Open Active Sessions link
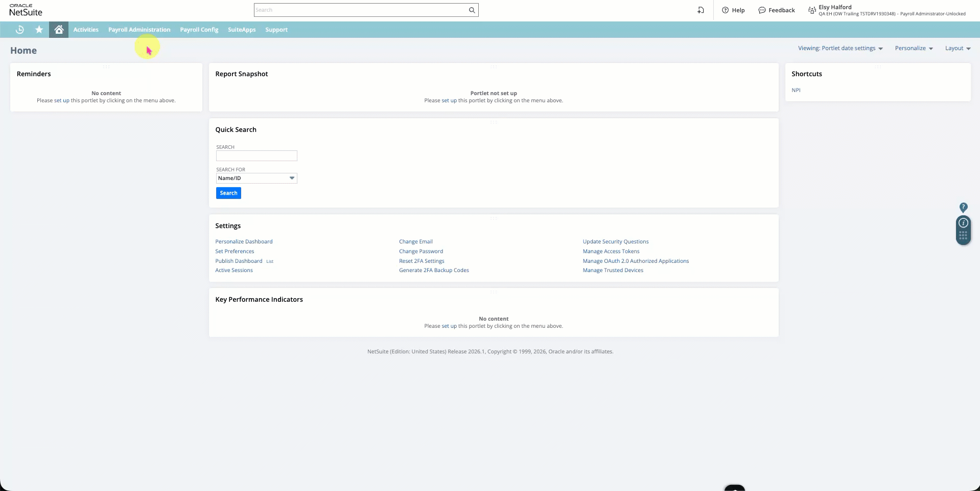Image resolution: width=980 pixels, height=491 pixels. (234, 270)
